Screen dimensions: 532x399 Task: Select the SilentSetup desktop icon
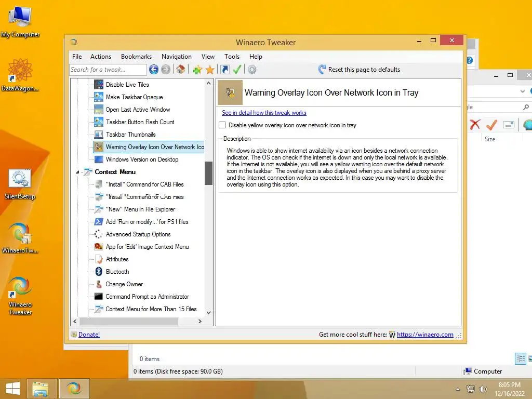[20, 184]
